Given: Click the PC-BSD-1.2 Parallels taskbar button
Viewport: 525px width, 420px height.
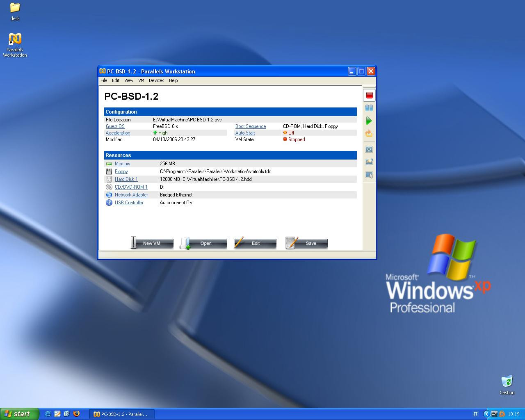Looking at the screenshot, I should [x=122, y=414].
